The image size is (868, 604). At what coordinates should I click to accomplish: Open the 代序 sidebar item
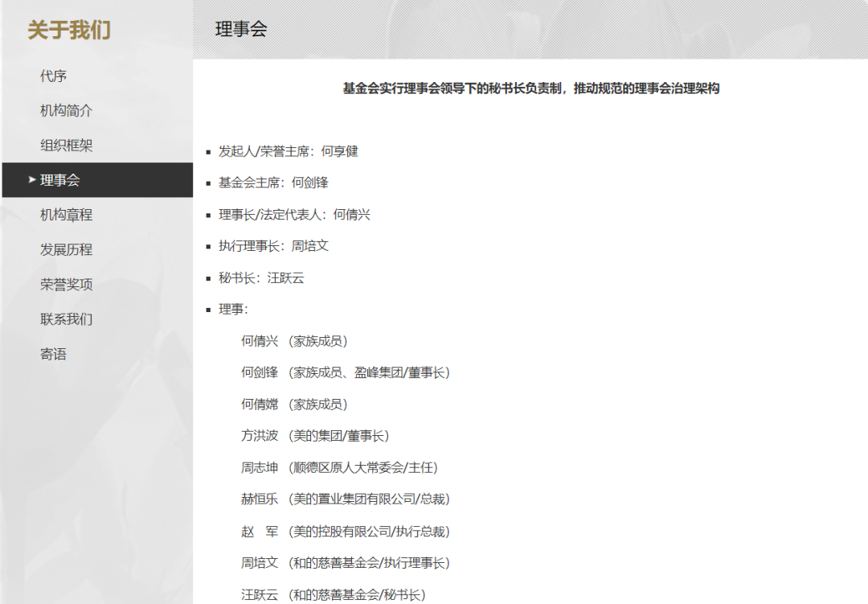[x=53, y=76]
